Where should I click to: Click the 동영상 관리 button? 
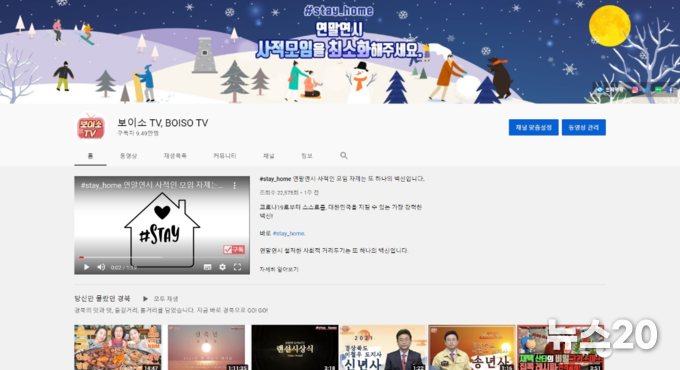584,128
